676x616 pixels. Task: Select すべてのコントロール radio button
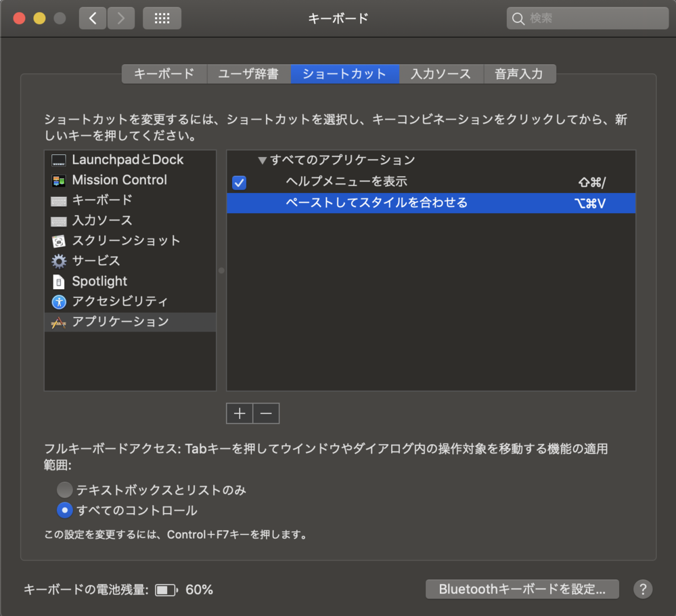[x=65, y=510]
